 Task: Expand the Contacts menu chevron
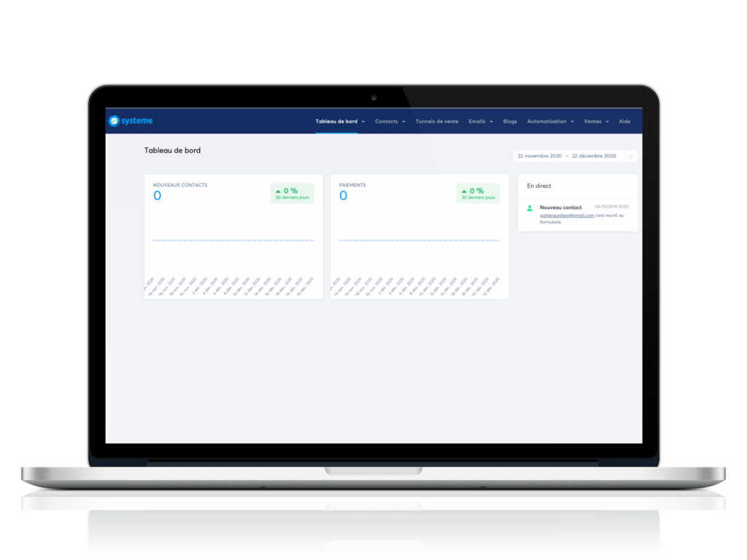(x=403, y=122)
